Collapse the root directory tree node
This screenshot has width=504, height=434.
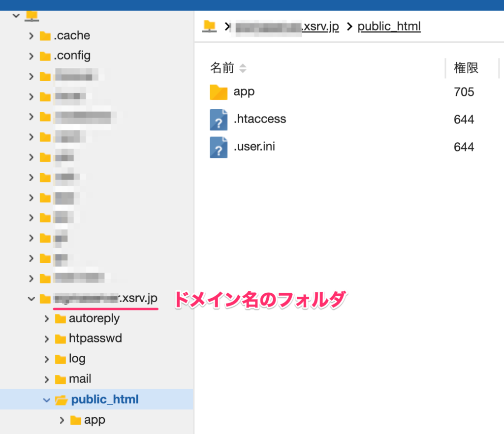(x=16, y=15)
